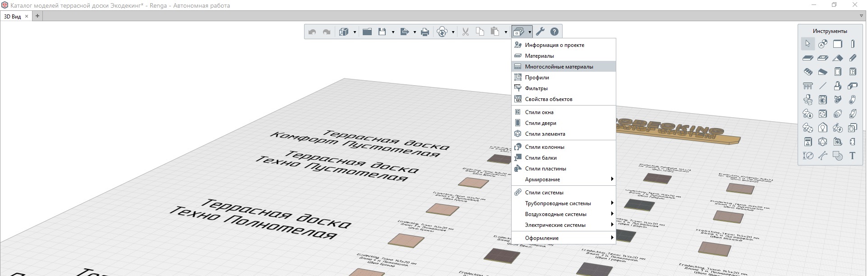Print using the printer icon

pos(425,32)
